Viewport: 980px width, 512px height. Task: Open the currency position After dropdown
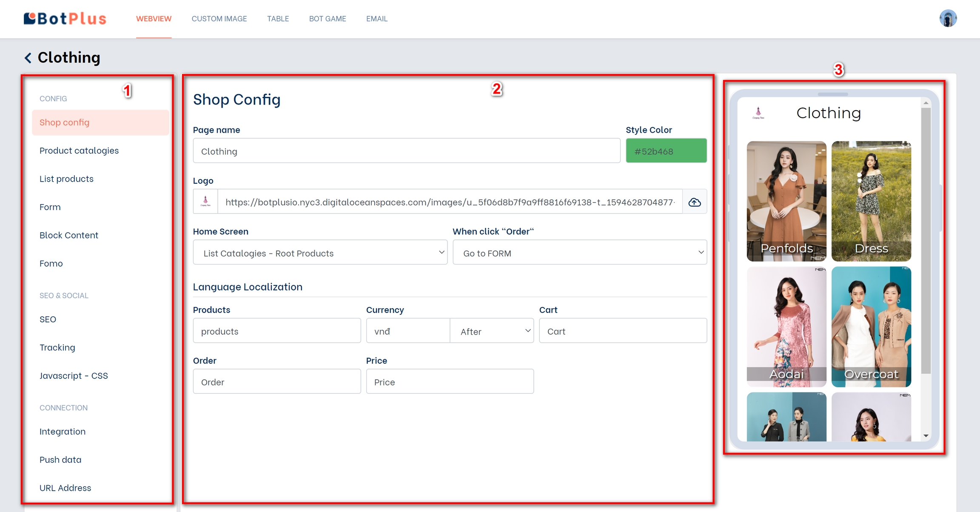coord(492,331)
